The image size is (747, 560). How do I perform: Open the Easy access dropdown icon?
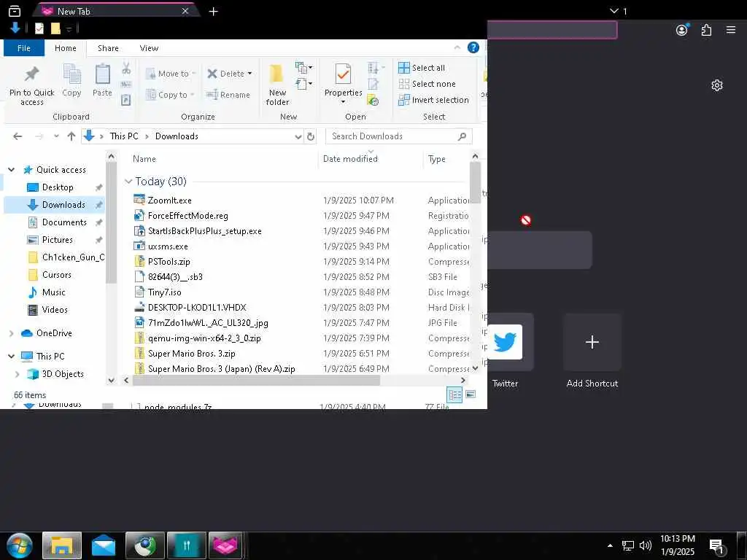[304, 84]
